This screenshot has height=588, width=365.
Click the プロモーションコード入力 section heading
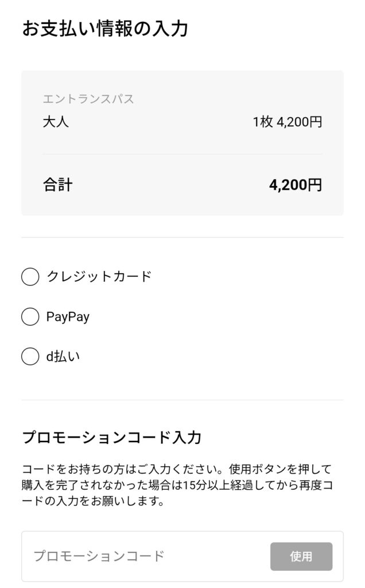pyautogui.click(x=111, y=438)
